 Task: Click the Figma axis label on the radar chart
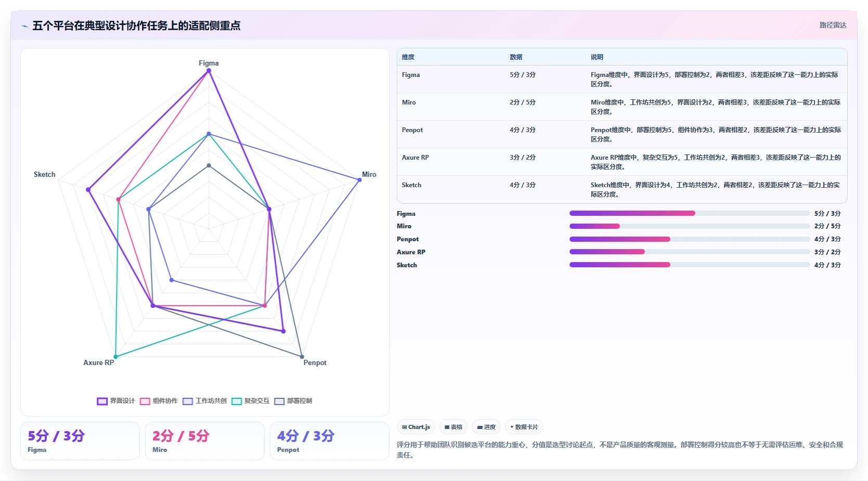[209, 63]
